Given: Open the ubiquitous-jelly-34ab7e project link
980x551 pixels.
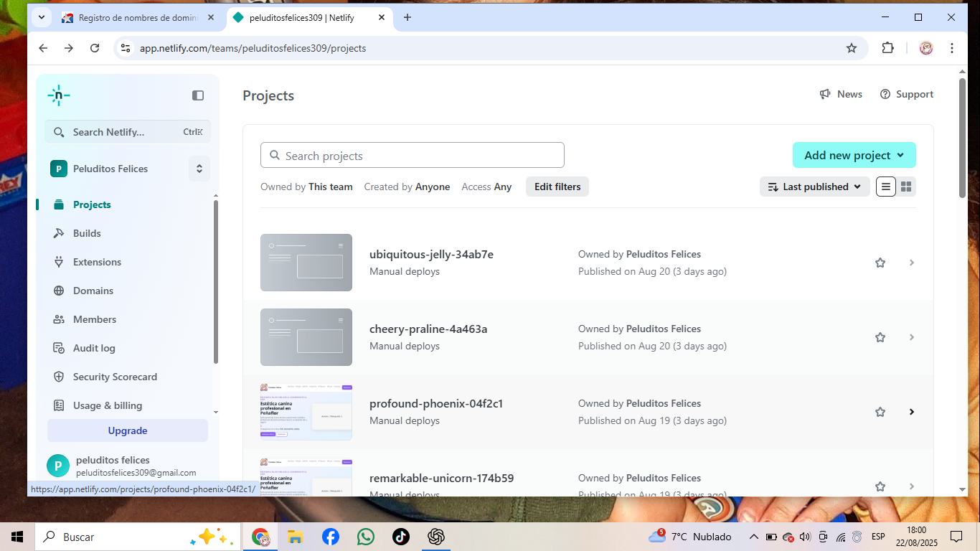Looking at the screenshot, I should click(431, 254).
